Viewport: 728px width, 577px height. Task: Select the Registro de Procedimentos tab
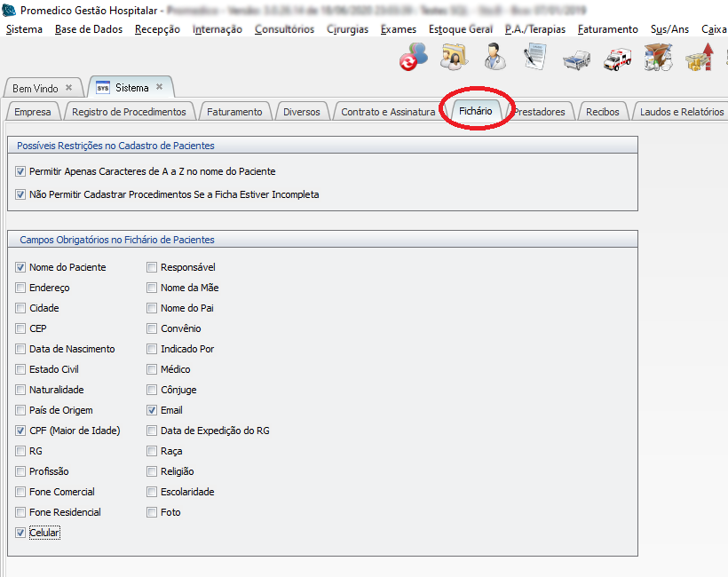(129, 112)
